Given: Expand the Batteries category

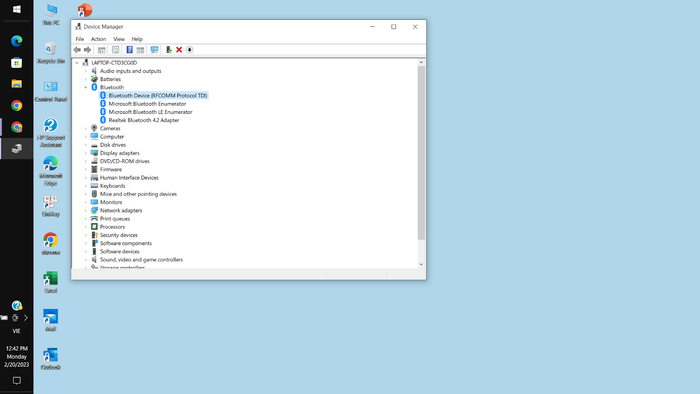Looking at the screenshot, I should (x=86, y=79).
